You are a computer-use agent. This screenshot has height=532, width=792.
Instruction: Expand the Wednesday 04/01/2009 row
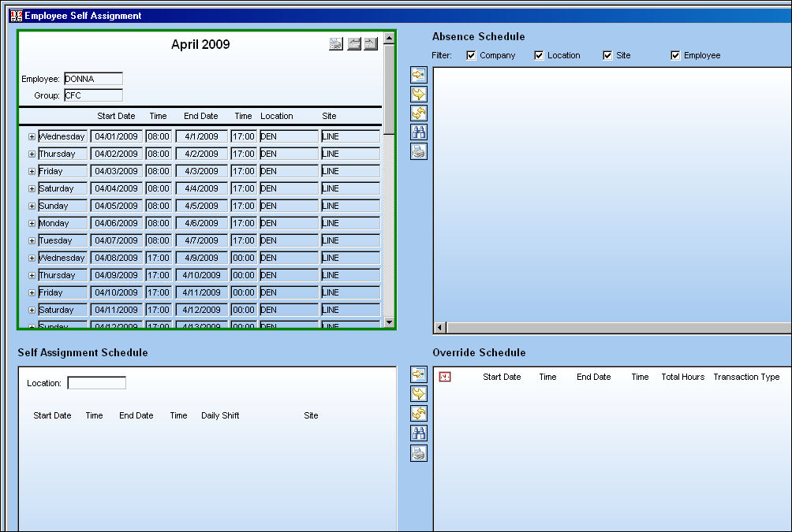tap(32, 137)
